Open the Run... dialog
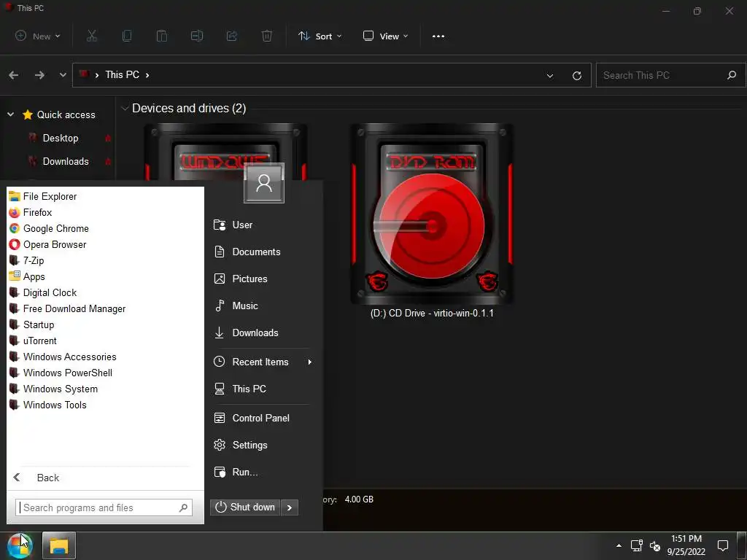 click(x=236, y=472)
